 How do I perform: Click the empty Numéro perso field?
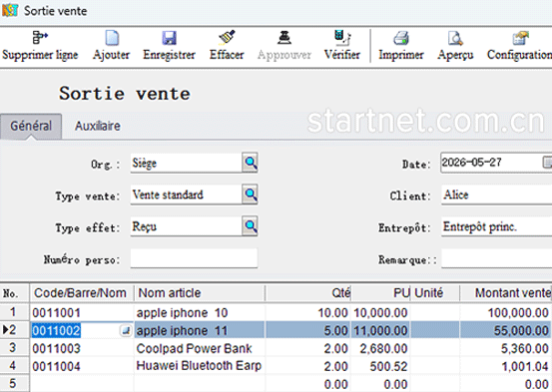coord(194,258)
